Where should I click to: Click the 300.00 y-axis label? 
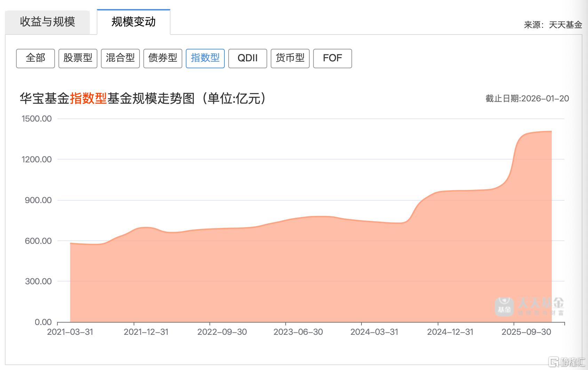coord(38,282)
